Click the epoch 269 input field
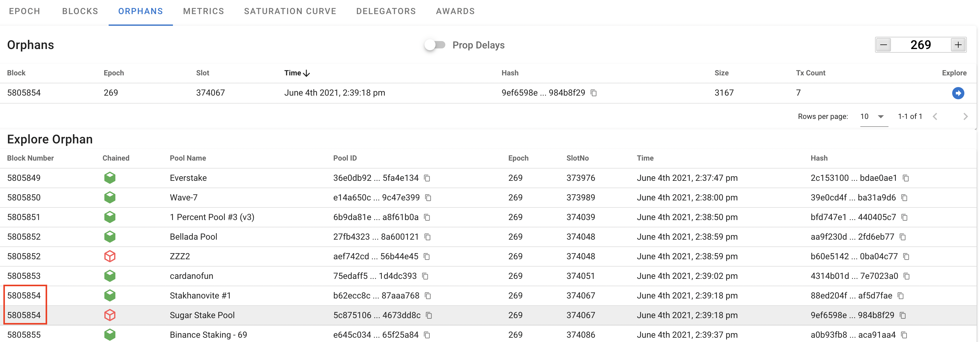980x342 pixels. (920, 45)
